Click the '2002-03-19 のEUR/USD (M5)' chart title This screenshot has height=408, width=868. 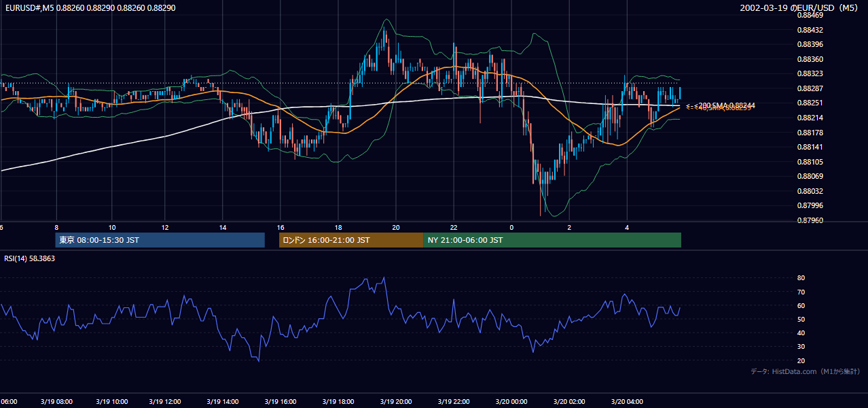click(799, 8)
